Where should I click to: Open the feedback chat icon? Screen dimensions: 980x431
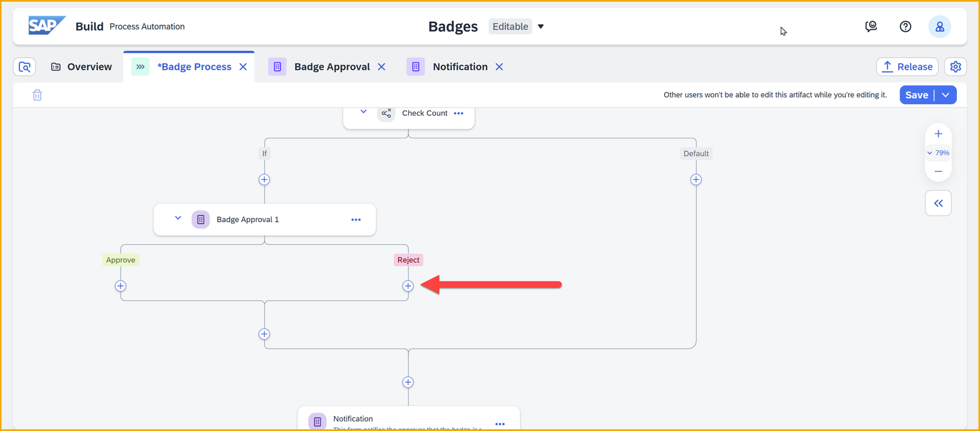pyautogui.click(x=871, y=27)
